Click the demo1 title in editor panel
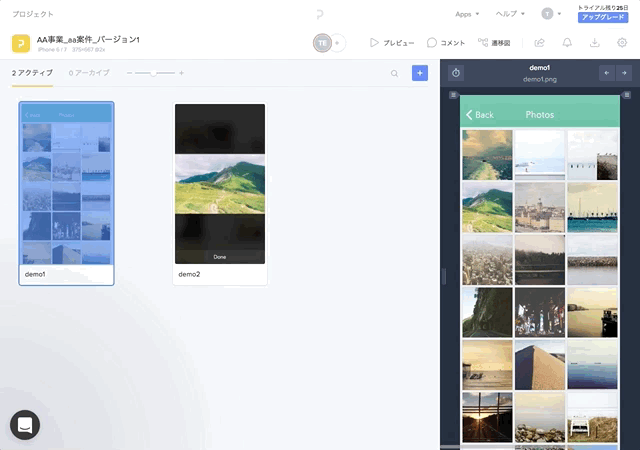 click(540, 68)
